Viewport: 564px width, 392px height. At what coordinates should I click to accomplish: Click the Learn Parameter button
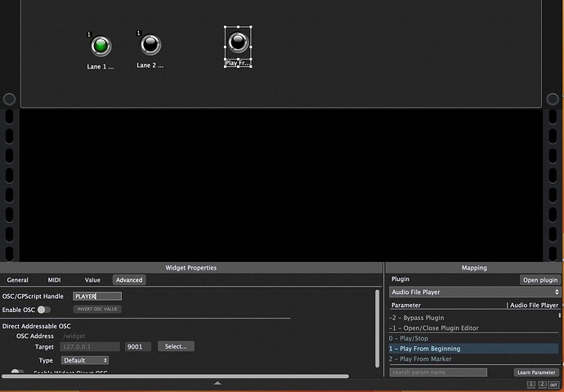536,372
